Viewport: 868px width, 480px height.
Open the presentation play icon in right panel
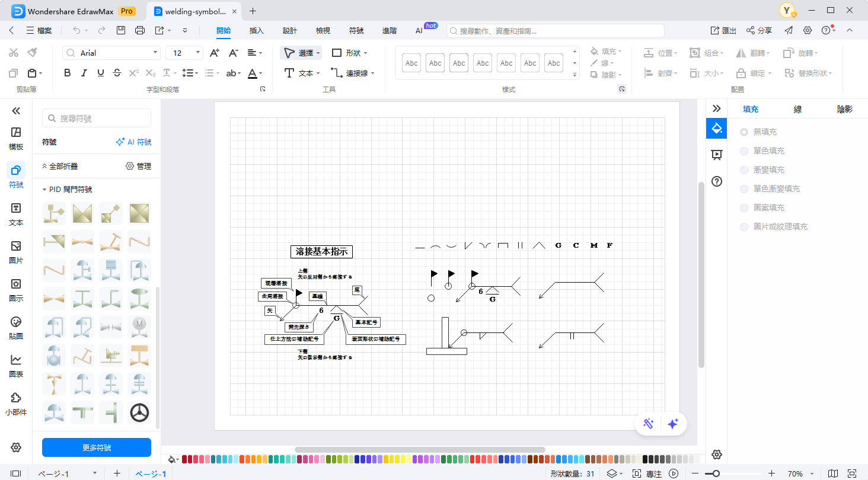point(716,155)
